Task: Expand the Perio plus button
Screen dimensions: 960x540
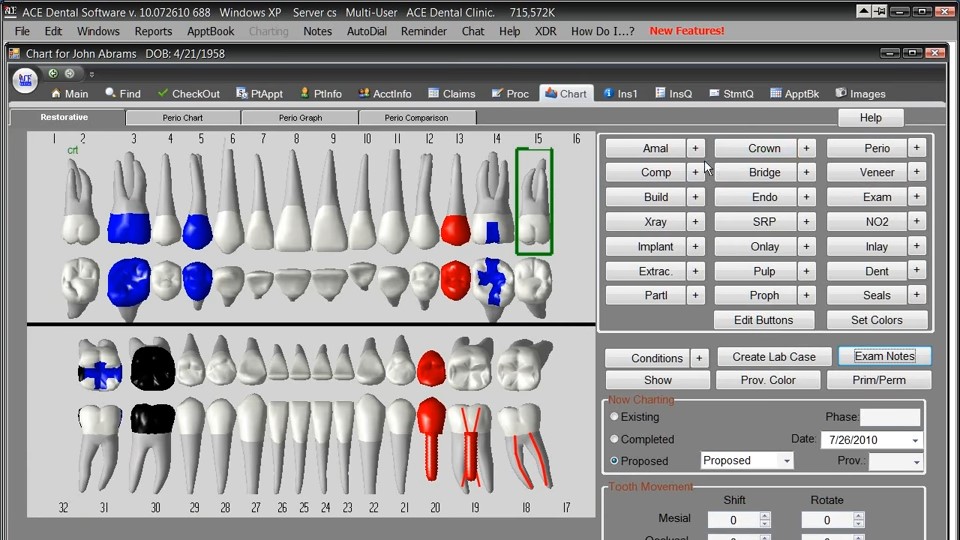Action: click(917, 148)
